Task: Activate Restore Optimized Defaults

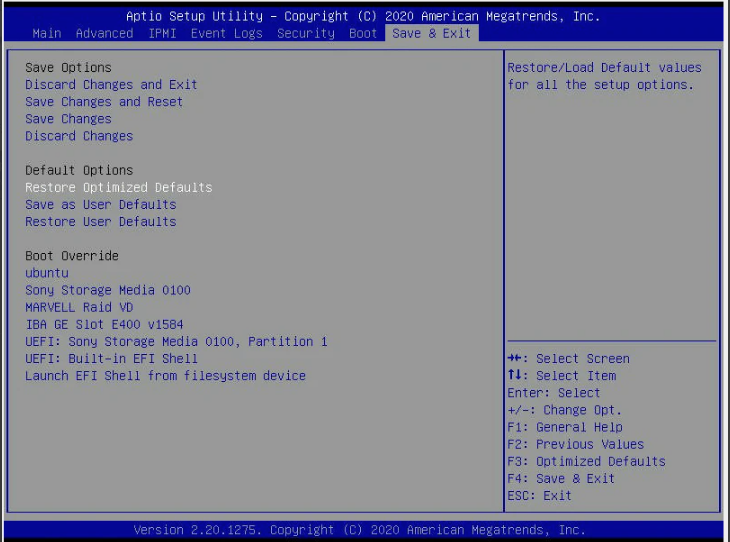Action: [x=119, y=188]
